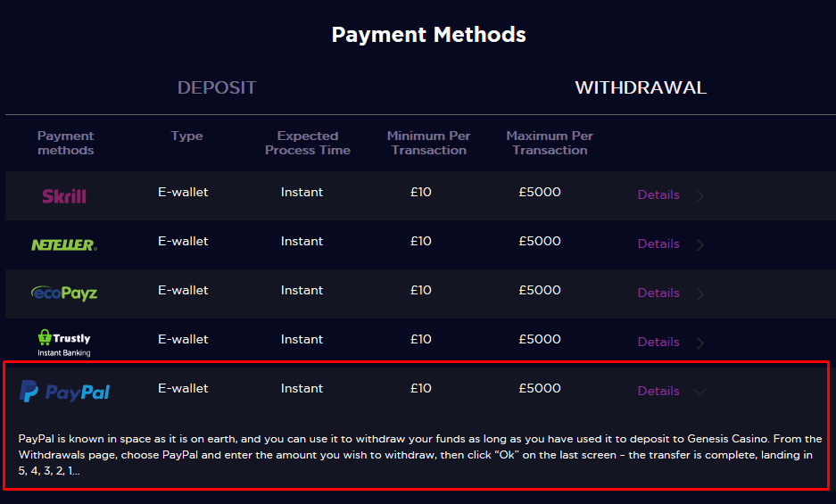Switch to the Deposit tab

[217, 87]
